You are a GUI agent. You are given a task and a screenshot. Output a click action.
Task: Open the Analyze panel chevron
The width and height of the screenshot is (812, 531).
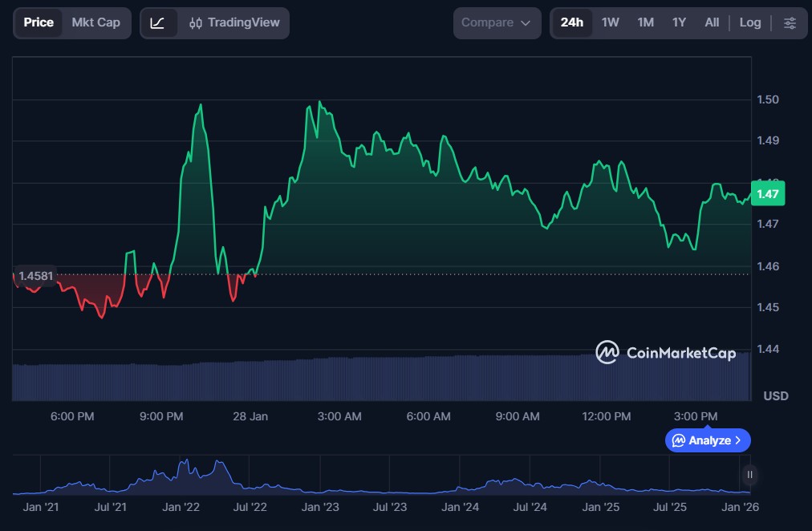pos(738,440)
